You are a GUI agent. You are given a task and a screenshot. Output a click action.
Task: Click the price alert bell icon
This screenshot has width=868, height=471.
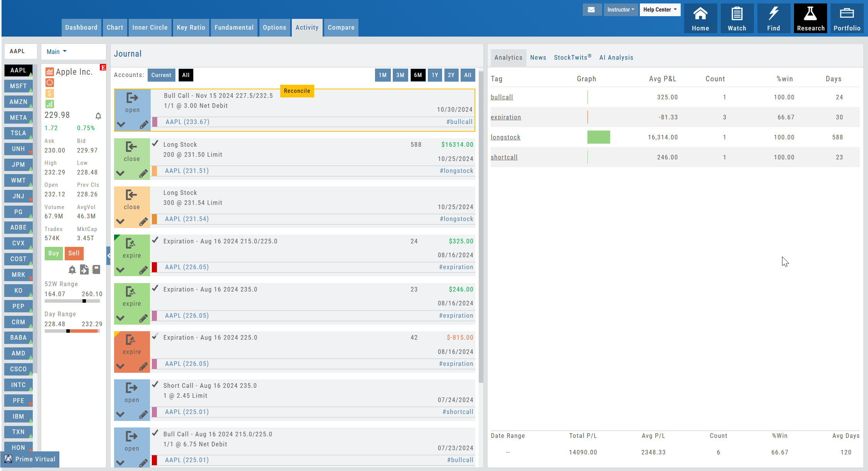98,116
